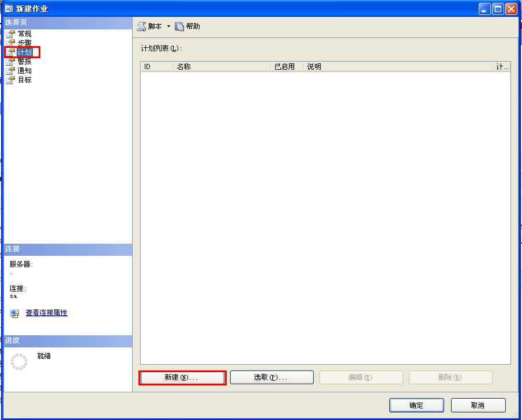
Task: Sort by the 说明 column header
Action: pos(398,67)
